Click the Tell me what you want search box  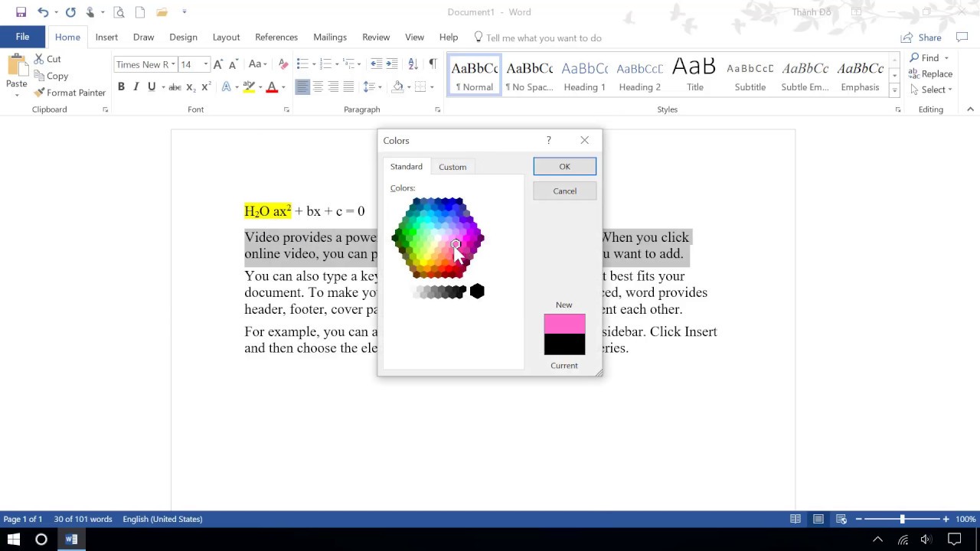tap(544, 37)
